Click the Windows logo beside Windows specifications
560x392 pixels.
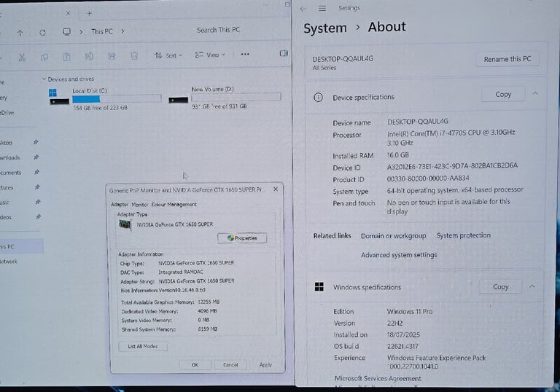click(x=319, y=286)
